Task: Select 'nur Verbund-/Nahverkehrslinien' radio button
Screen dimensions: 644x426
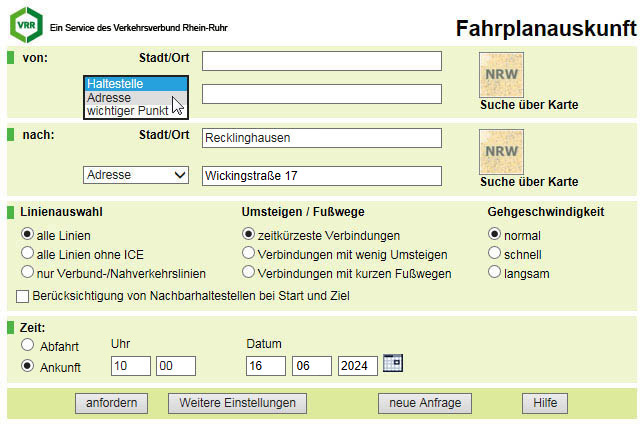Action: [27, 272]
